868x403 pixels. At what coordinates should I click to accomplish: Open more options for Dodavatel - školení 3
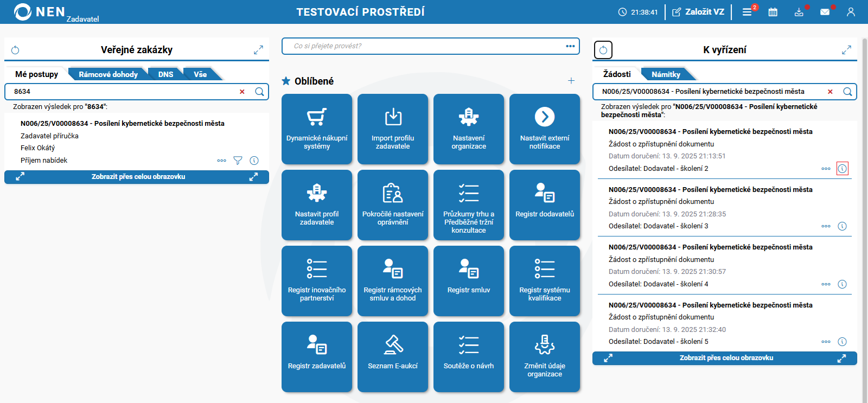(826, 226)
